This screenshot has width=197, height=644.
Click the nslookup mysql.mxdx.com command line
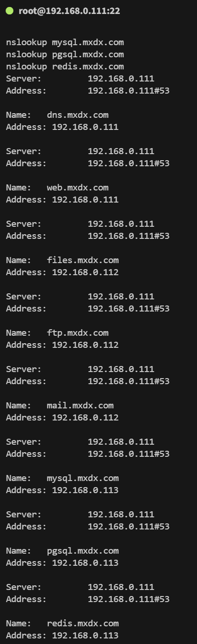click(65, 42)
